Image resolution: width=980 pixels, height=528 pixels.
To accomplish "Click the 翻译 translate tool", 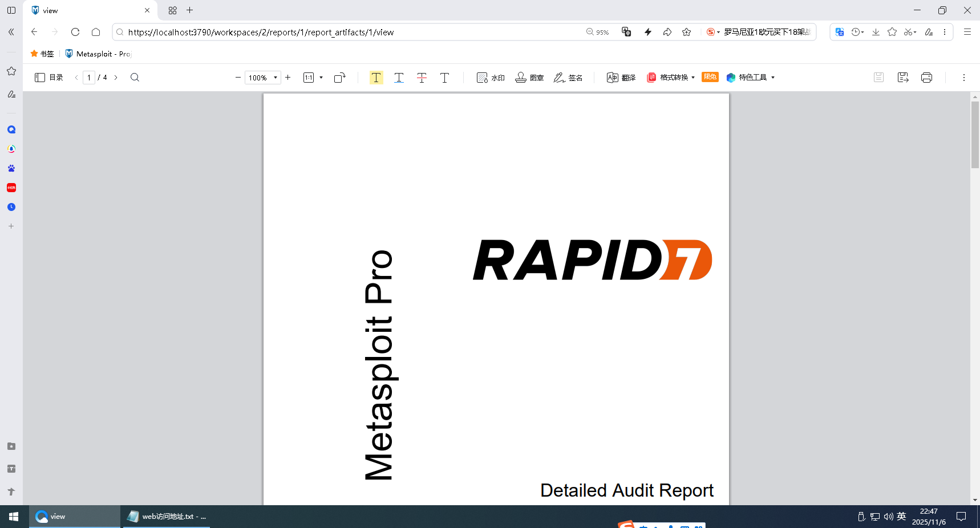I will click(621, 78).
